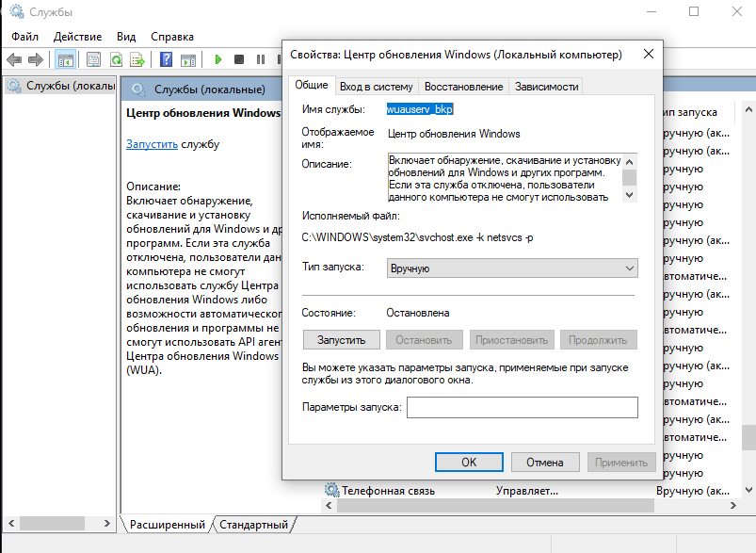This screenshot has height=553, width=756.
Task: Click the Запустить службу link in the Services window
Action: click(x=152, y=144)
